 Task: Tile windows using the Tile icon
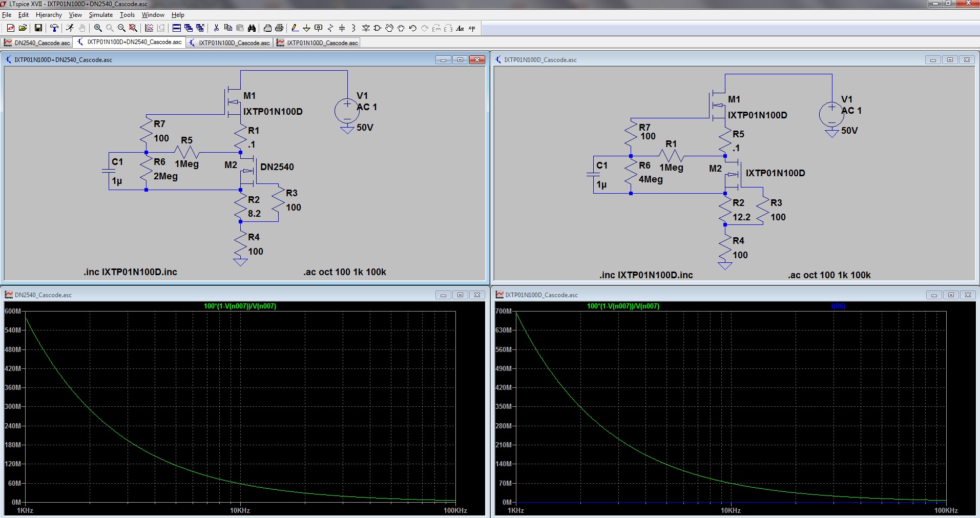[x=177, y=28]
